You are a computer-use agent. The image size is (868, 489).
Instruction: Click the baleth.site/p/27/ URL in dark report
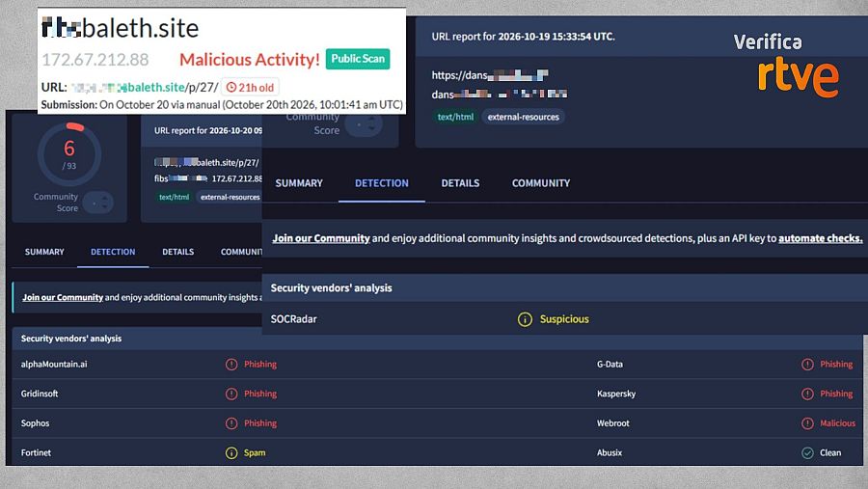206,162
